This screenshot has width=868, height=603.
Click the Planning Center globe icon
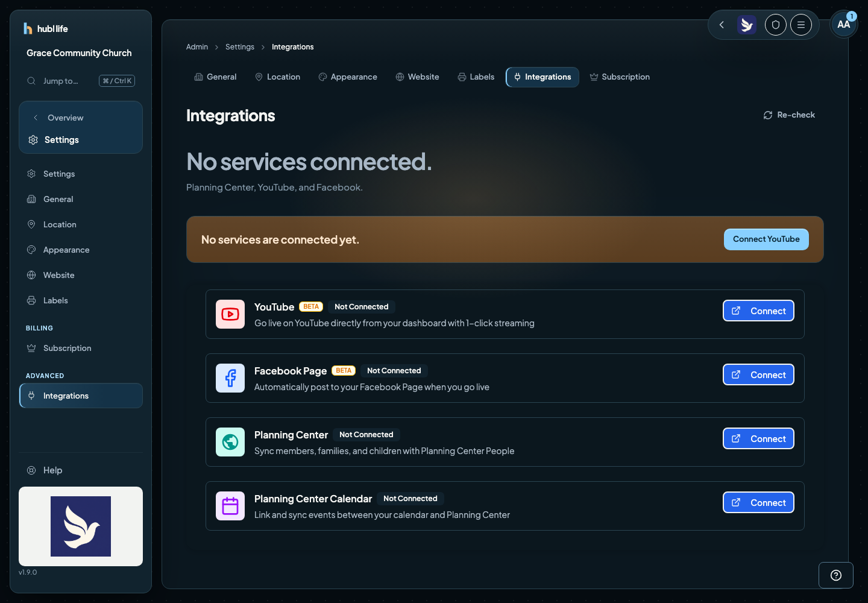230,442
